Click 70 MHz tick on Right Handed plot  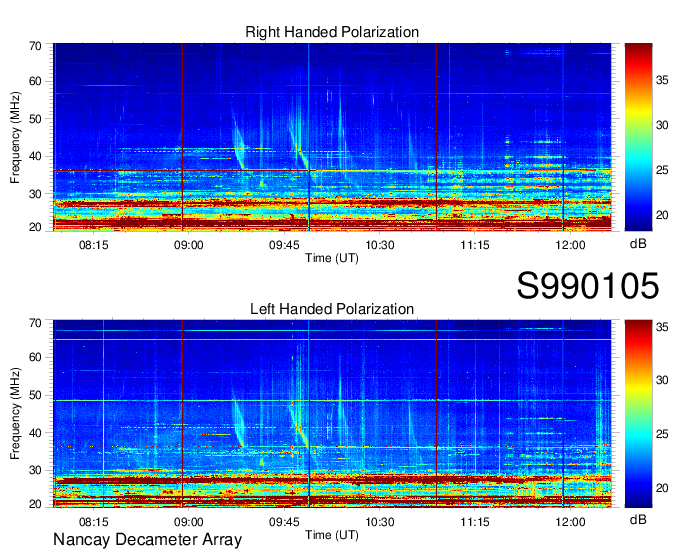[x=35, y=46]
